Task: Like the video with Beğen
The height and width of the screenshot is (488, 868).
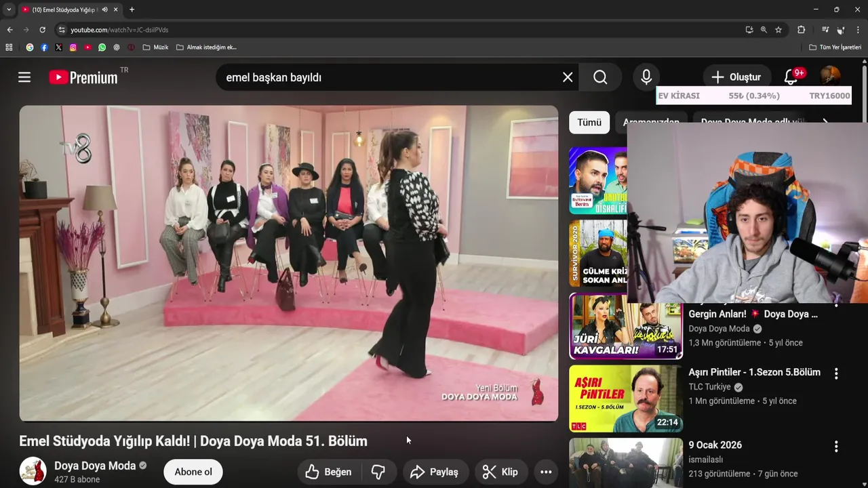Action: [330, 472]
